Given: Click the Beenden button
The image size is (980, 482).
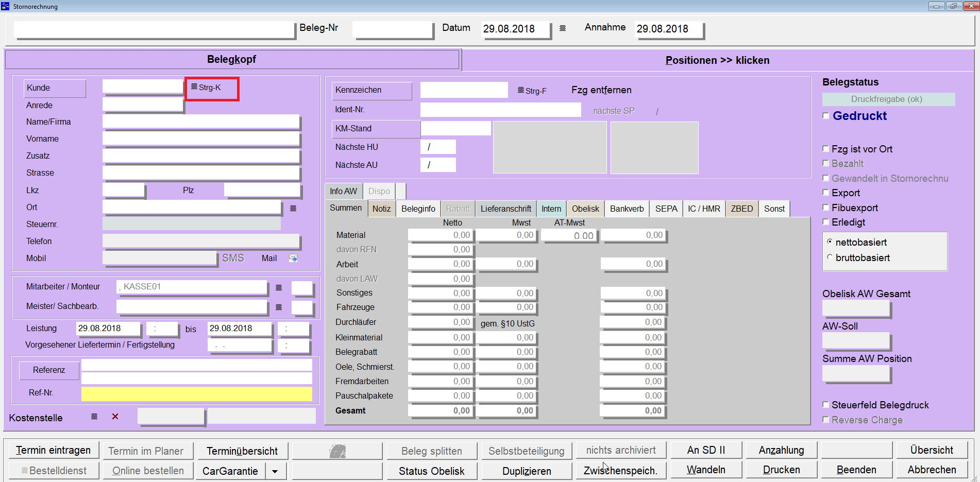Looking at the screenshot, I should click(856, 470).
